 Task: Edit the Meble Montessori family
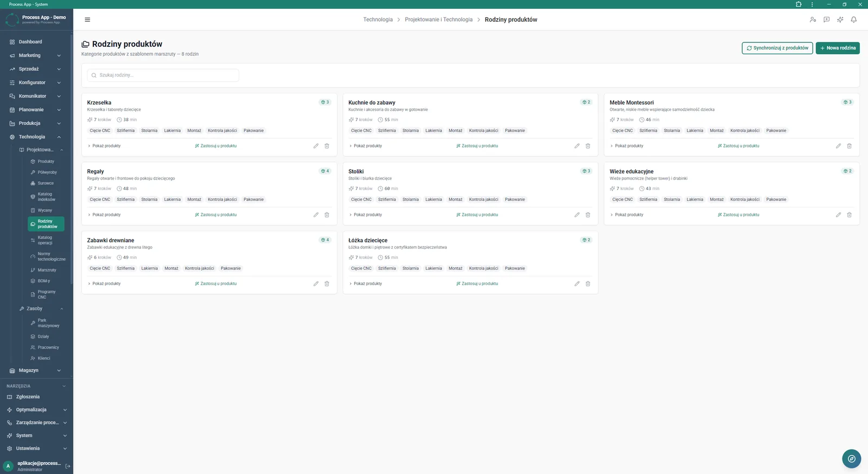pyautogui.click(x=838, y=146)
